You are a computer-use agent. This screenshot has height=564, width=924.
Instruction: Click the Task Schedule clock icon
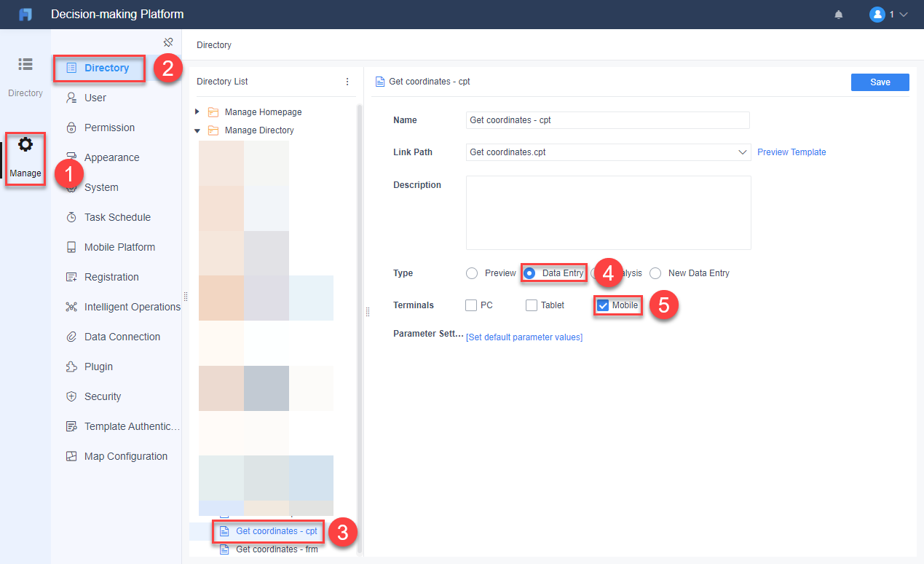(71, 217)
